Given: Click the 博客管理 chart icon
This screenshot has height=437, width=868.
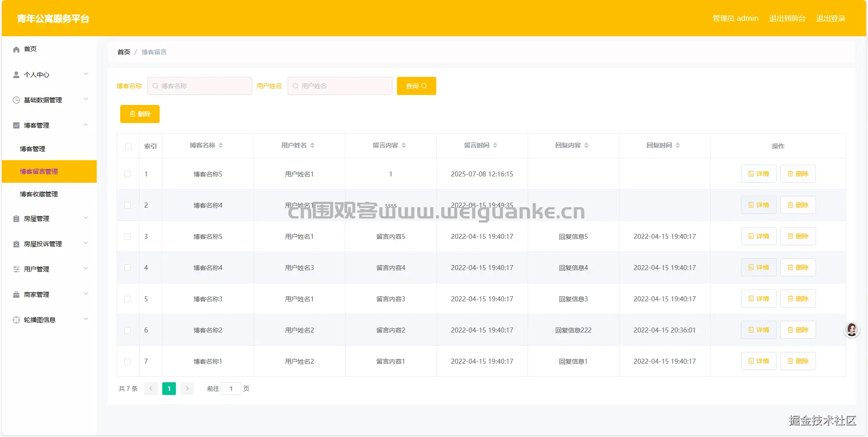Looking at the screenshot, I should tap(16, 125).
